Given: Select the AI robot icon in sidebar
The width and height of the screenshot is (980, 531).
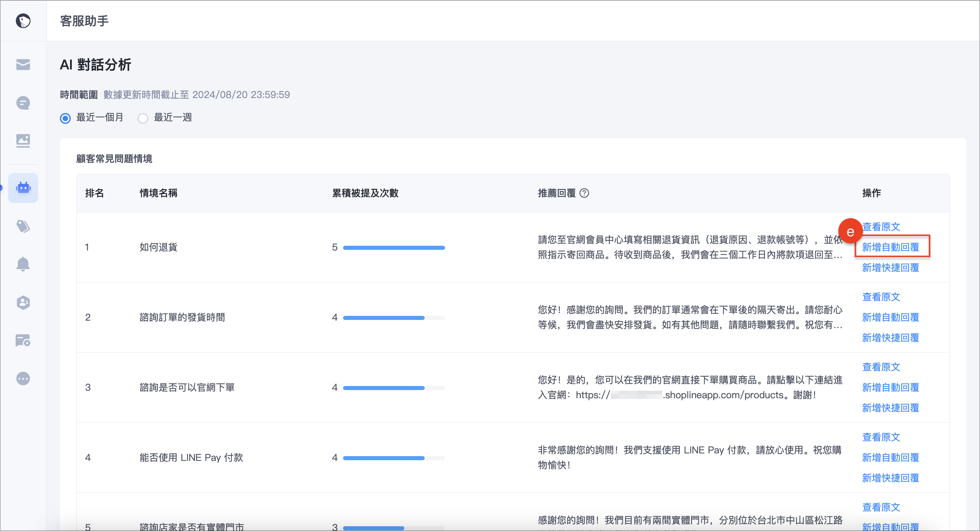Looking at the screenshot, I should 23,188.
